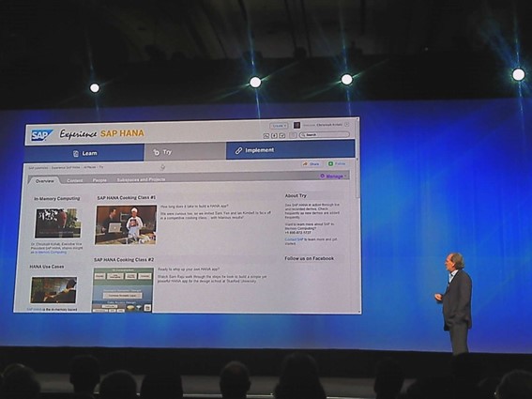Click the first small toolbar icon left of search

coord(266,136)
